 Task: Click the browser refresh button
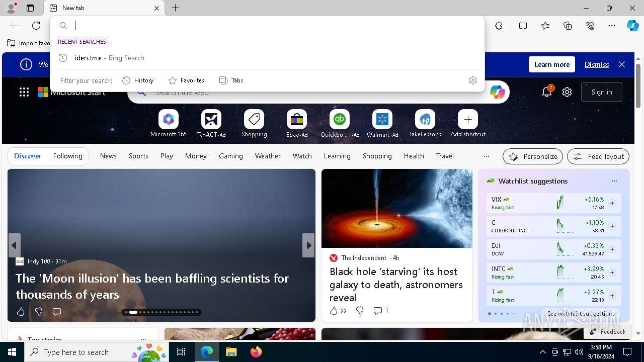(36, 26)
